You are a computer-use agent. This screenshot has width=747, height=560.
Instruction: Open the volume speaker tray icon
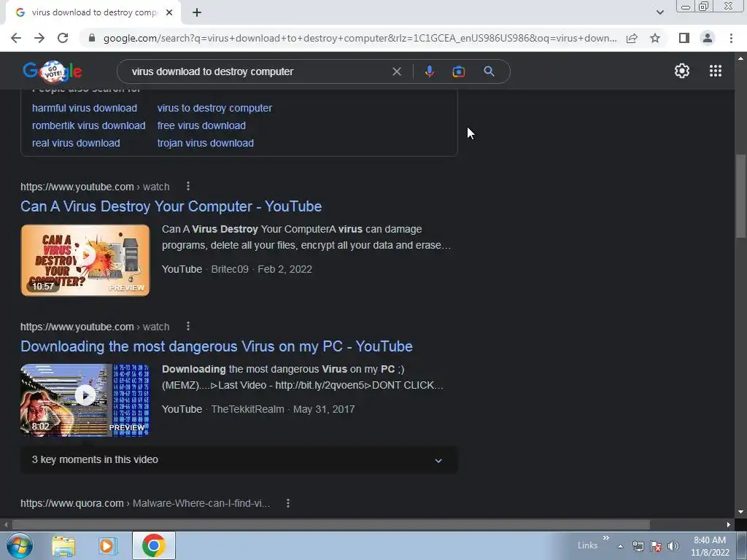(673, 546)
